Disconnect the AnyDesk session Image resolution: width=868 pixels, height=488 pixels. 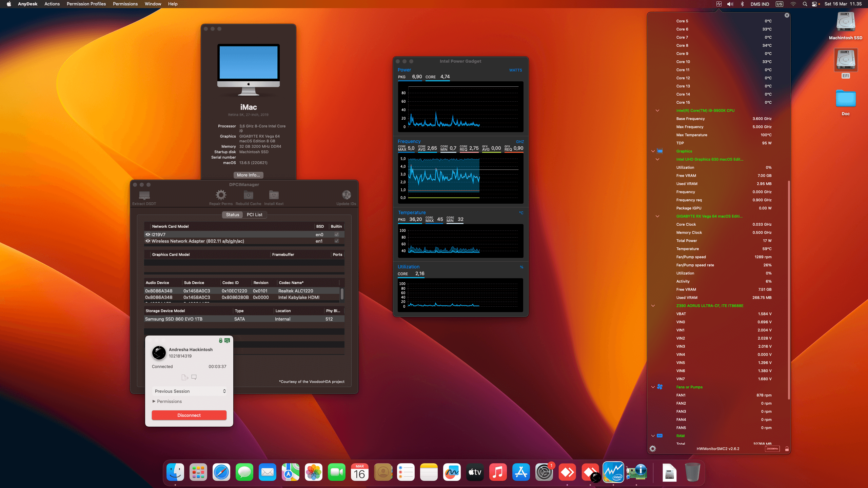pos(189,415)
